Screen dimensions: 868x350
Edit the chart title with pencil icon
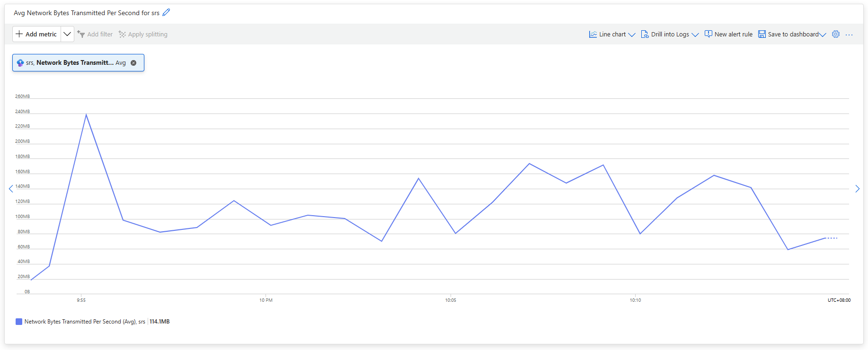click(x=166, y=13)
